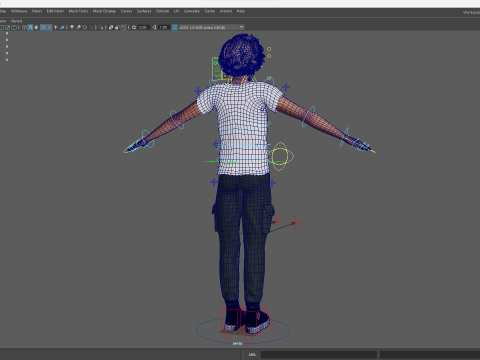480x360 pixels.
Task: Select the large circular root control at feet
Action: coord(243,330)
